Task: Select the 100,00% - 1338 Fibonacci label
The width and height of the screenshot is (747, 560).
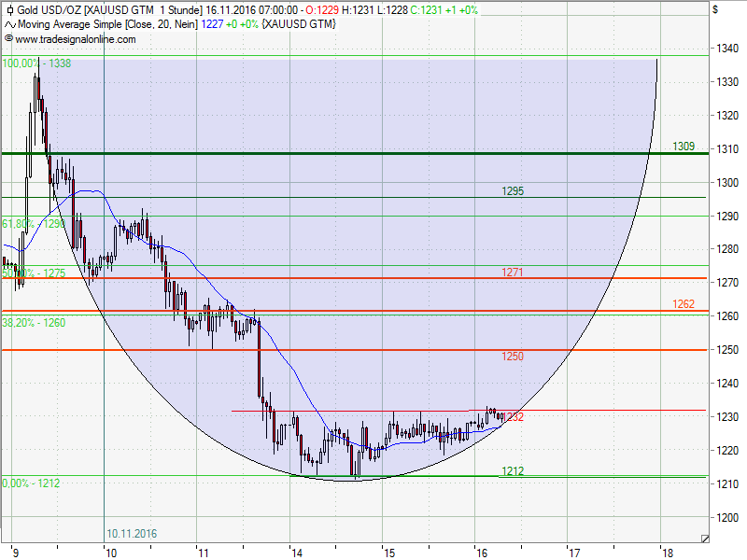Action: [x=37, y=63]
